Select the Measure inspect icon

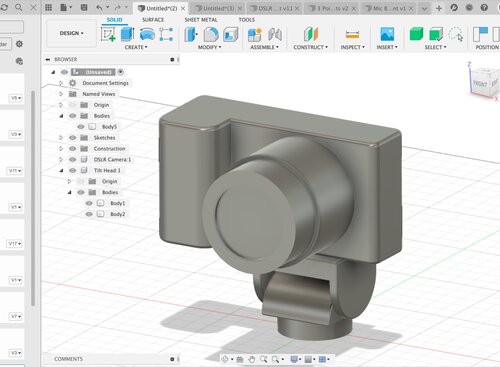pyautogui.click(x=352, y=34)
